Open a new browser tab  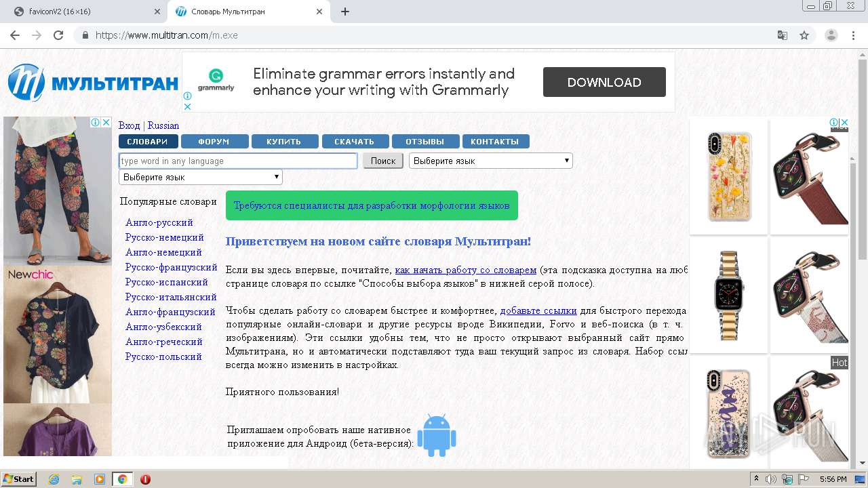click(x=344, y=12)
